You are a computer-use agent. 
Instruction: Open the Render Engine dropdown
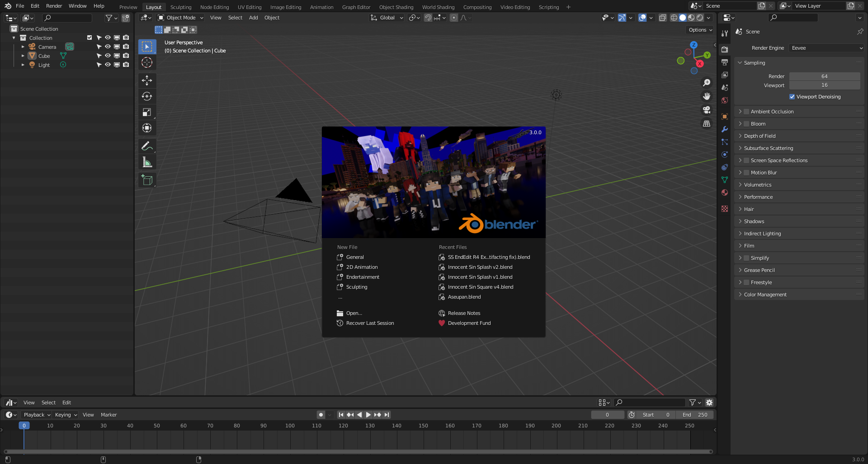coord(826,48)
